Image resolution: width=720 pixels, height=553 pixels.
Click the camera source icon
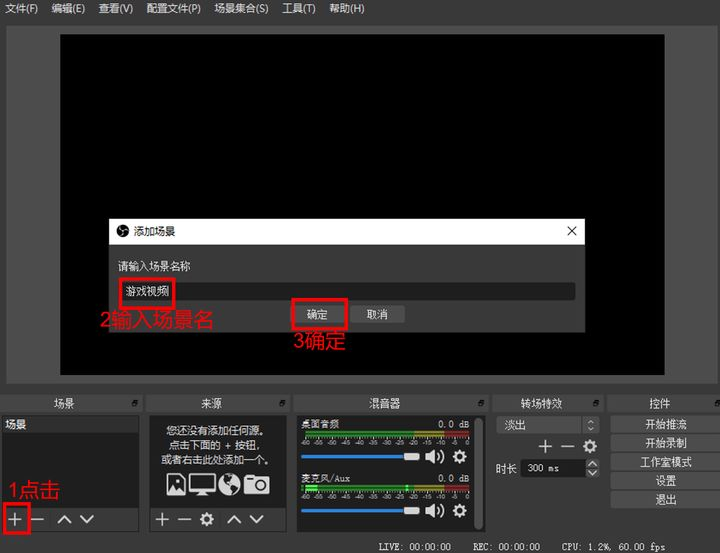point(257,485)
